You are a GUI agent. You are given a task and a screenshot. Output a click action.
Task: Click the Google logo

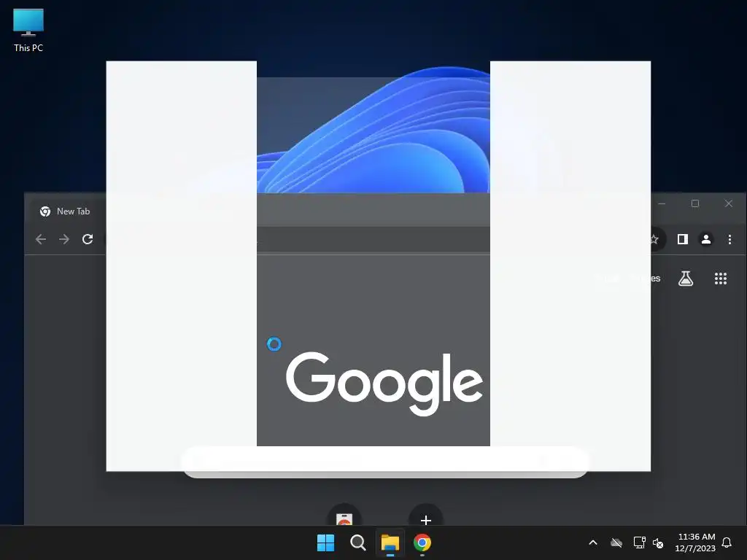pyautogui.click(x=384, y=384)
